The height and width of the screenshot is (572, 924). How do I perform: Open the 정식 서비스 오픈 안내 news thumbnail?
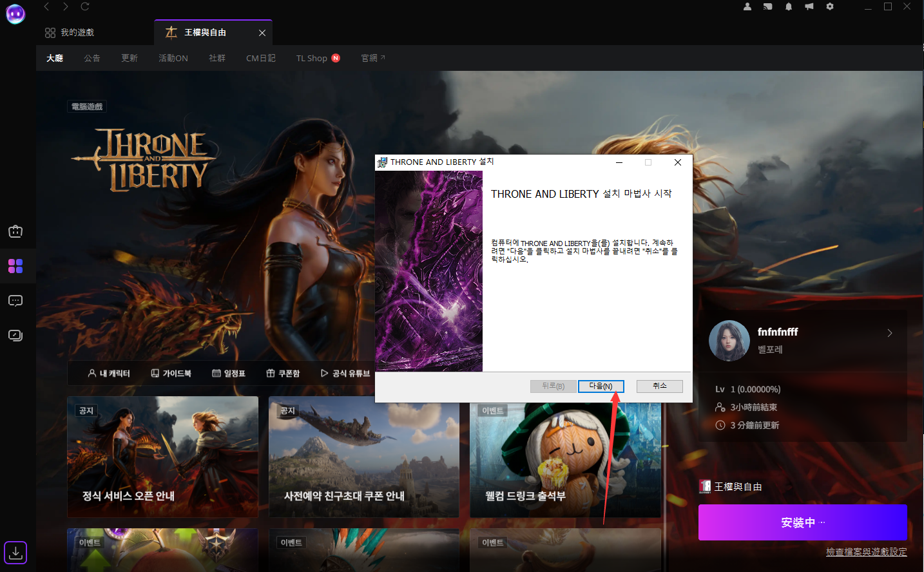pos(162,456)
